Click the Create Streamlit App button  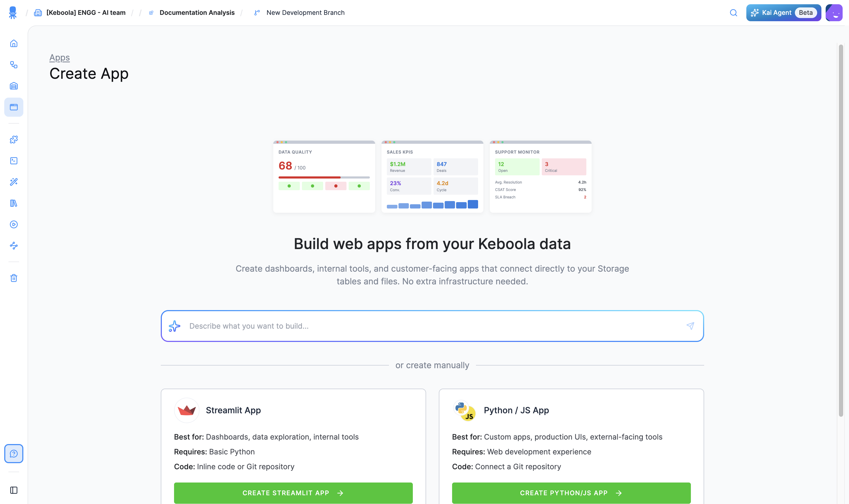[x=293, y=493]
